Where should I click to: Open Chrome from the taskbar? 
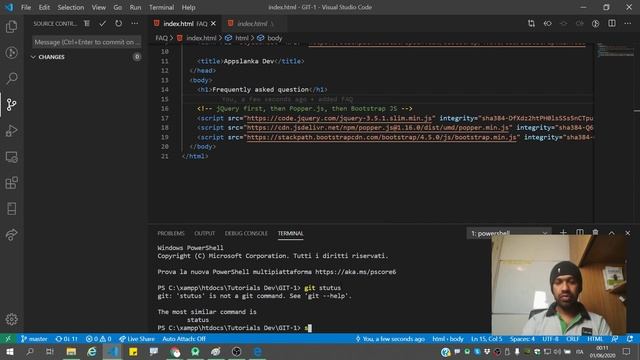(x=175, y=351)
